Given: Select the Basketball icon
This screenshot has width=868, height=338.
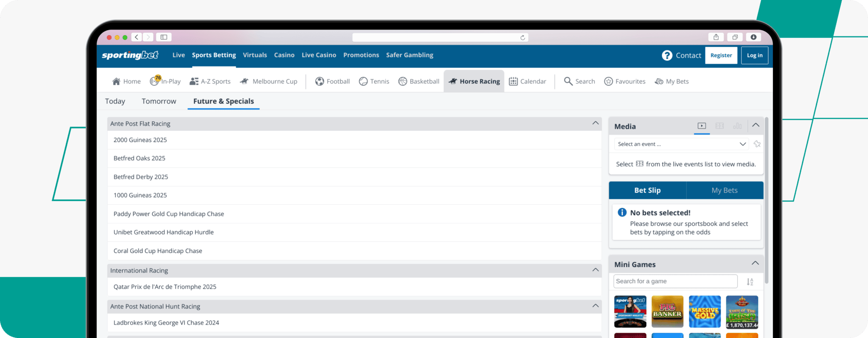Looking at the screenshot, I should click(x=403, y=81).
